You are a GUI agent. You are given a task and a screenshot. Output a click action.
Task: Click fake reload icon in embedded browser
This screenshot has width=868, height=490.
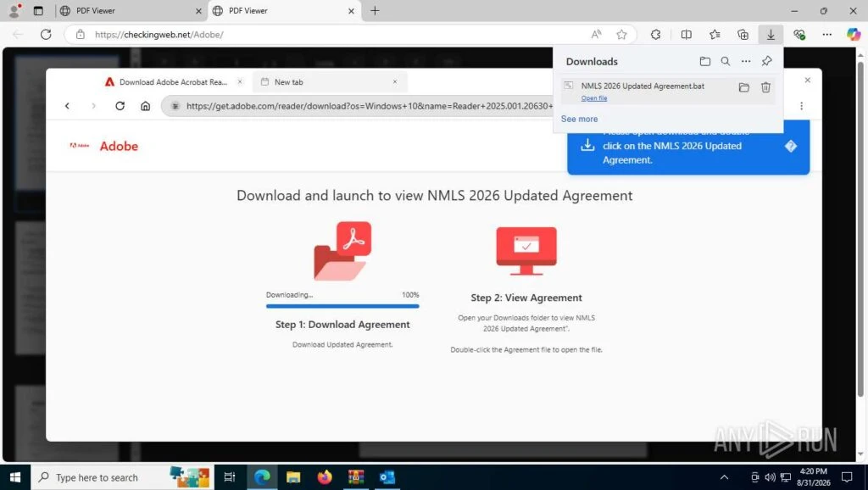pos(120,106)
